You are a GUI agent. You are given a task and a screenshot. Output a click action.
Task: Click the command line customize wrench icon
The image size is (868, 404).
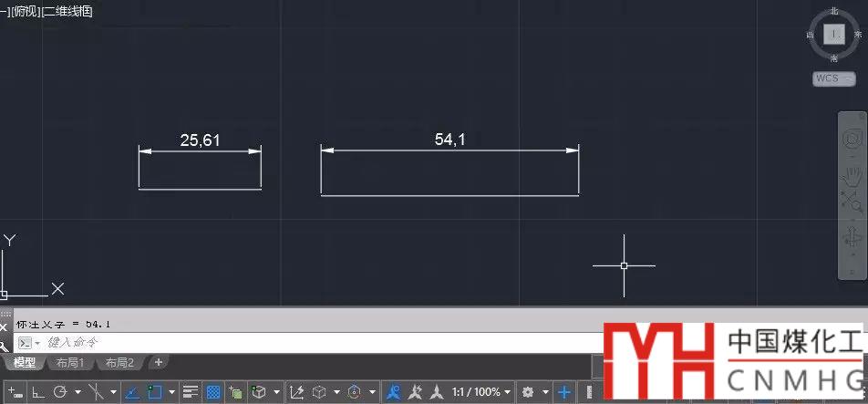4,346
